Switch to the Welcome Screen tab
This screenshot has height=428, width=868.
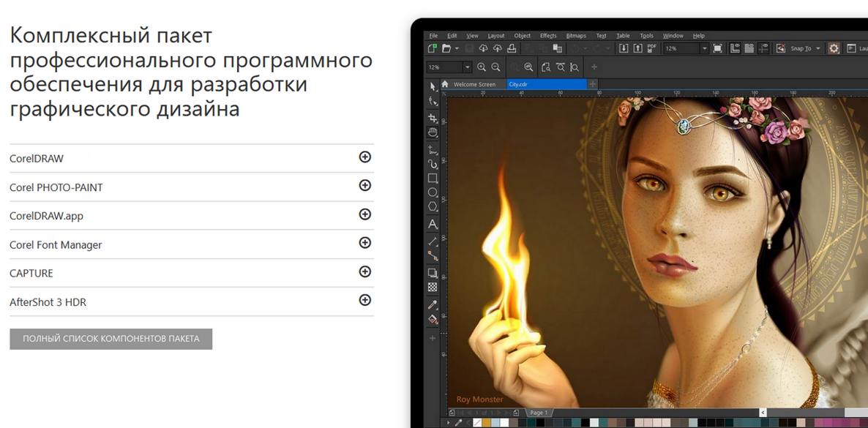[474, 85]
